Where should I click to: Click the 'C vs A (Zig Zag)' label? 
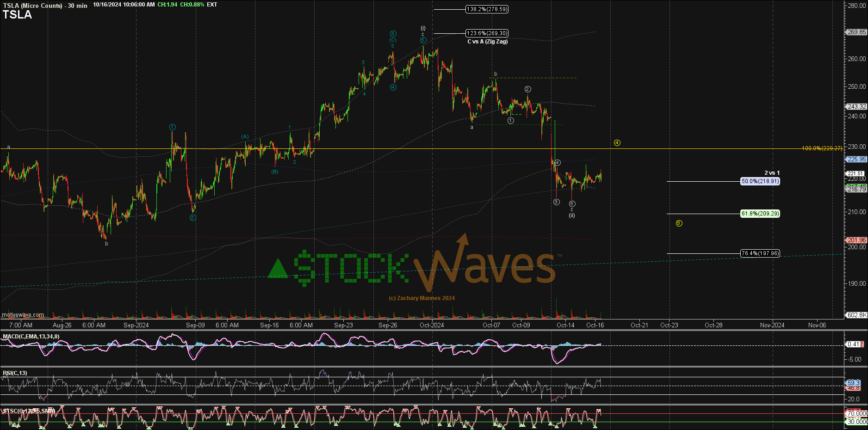point(487,42)
